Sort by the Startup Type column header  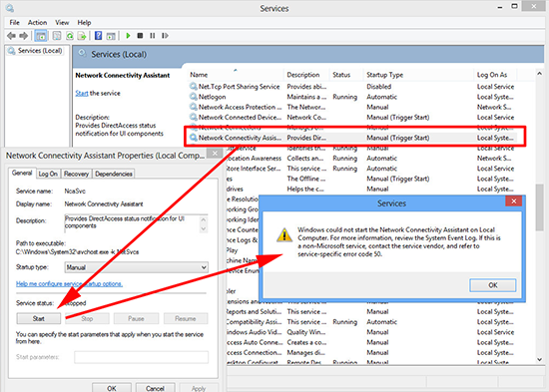pos(384,75)
